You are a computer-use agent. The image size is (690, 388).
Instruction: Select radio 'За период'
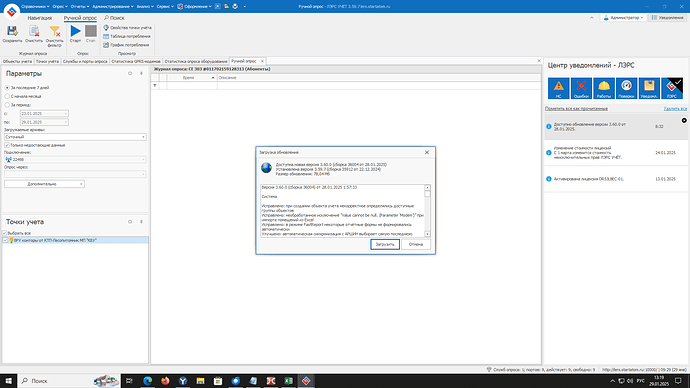pos(7,105)
